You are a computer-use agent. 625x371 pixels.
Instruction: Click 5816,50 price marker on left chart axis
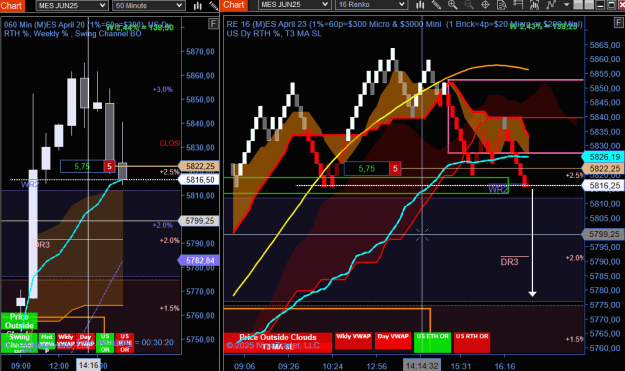(x=199, y=180)
